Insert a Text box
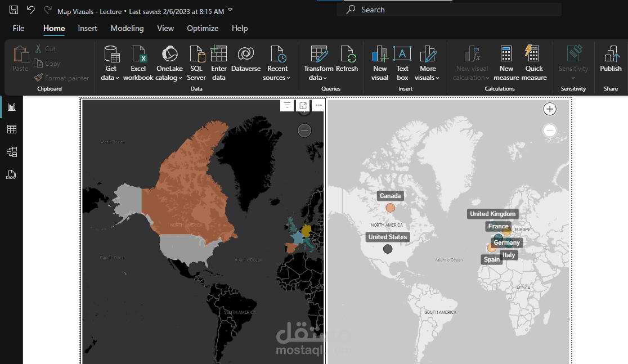 pos(402,63)
